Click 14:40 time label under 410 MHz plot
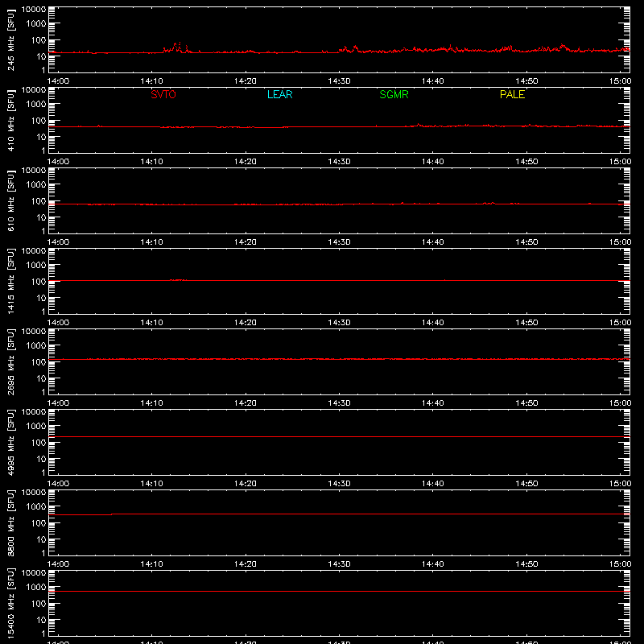Viewport: 644px width, 644px height. (432, 162)
